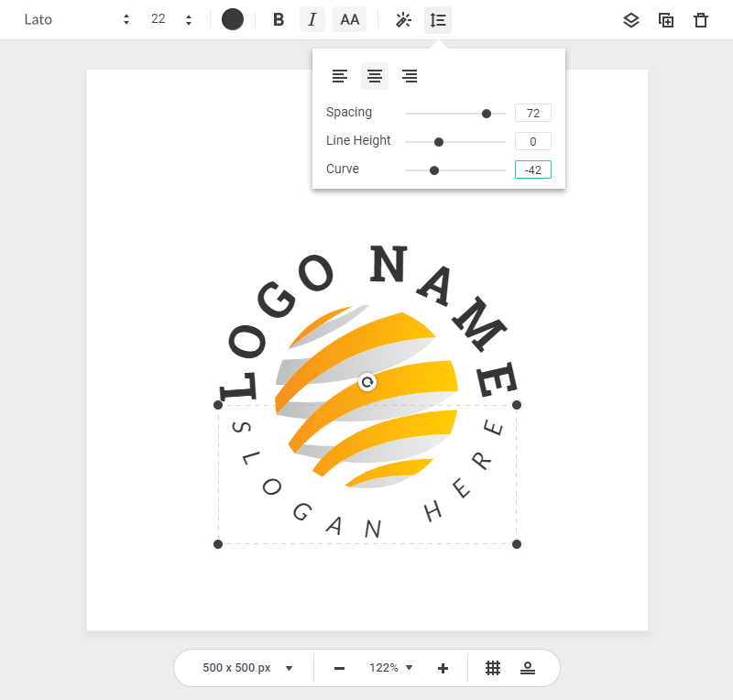Open the 122% zoom level dropdown
The width and height of the screenshot is (733, 700).
(x=391, y=668)
